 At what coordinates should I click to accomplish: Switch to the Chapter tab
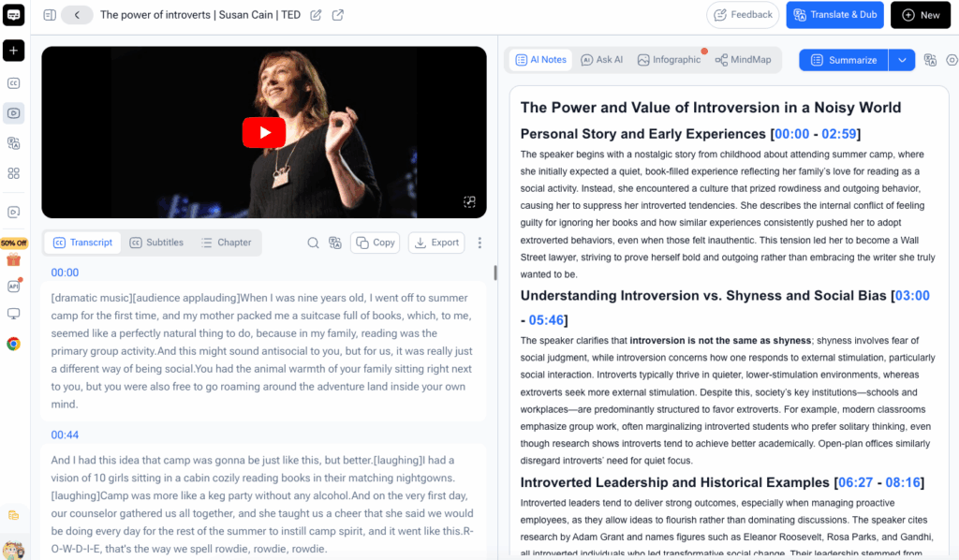tap(227, 243)
